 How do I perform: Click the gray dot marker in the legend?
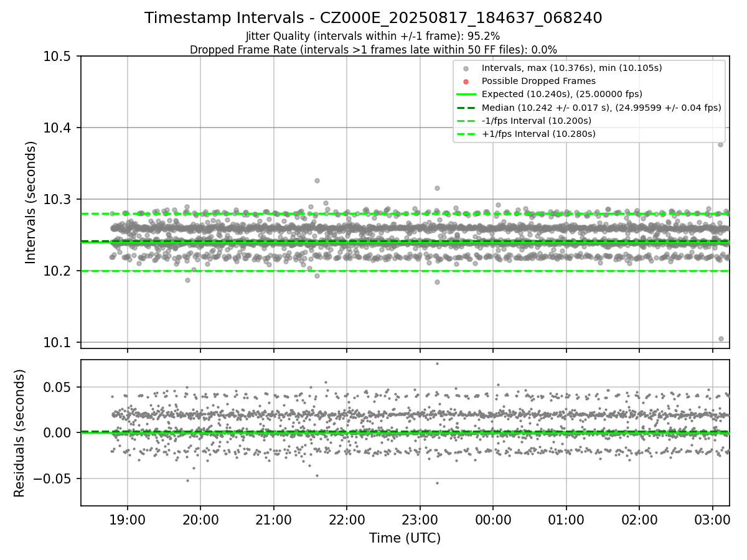466,68
